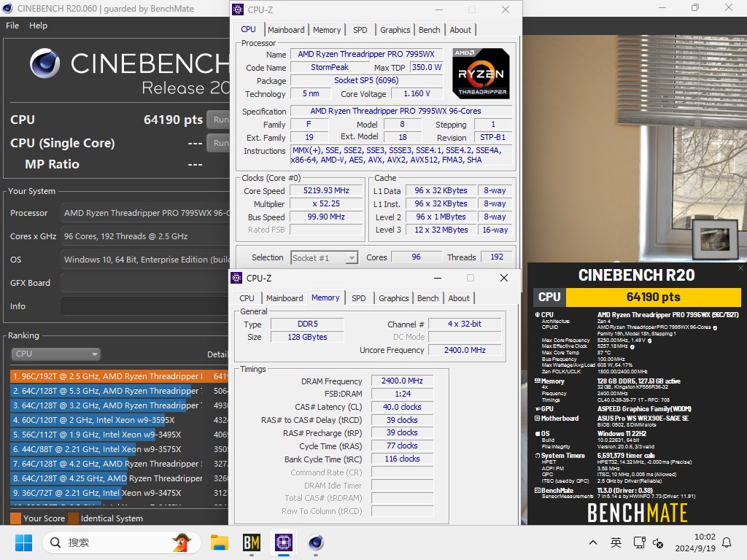This screenshot has width=747, height=560.
Task: Click the lower CPU-Z window title icon
Action: (236, 278)
